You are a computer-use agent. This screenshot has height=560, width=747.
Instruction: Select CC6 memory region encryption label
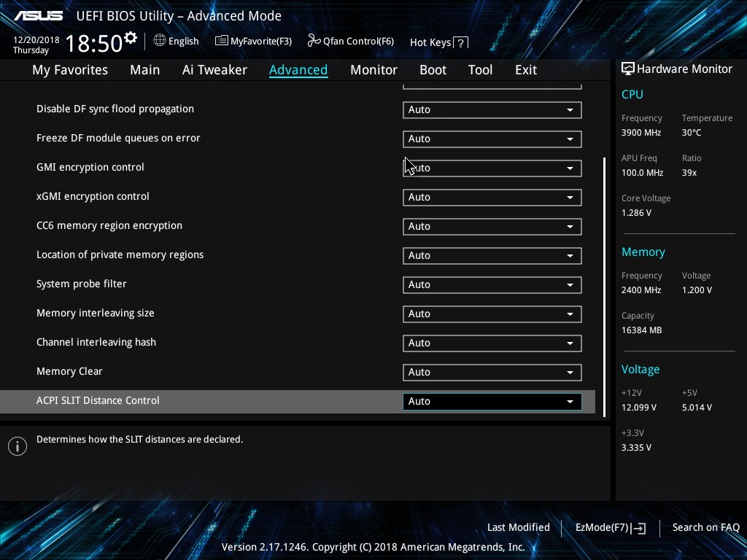pos(109,226)
